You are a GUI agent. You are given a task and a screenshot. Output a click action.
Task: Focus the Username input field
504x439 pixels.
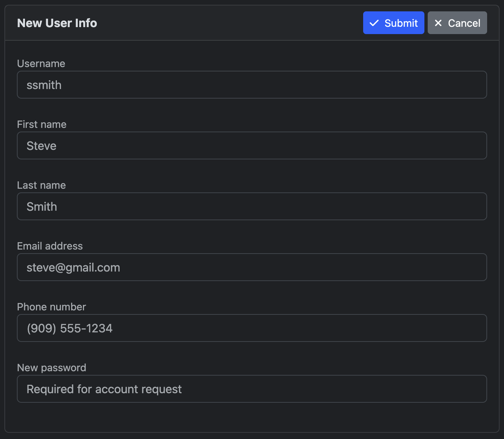pos(252,85)
